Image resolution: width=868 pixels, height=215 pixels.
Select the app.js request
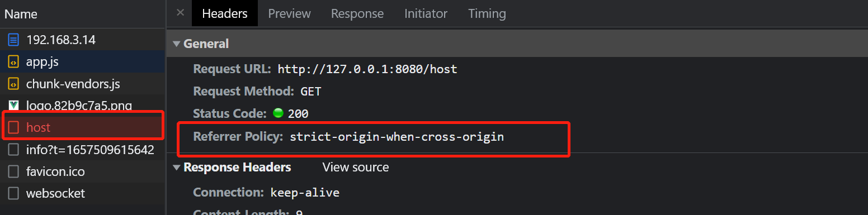(x=83, y=62)
